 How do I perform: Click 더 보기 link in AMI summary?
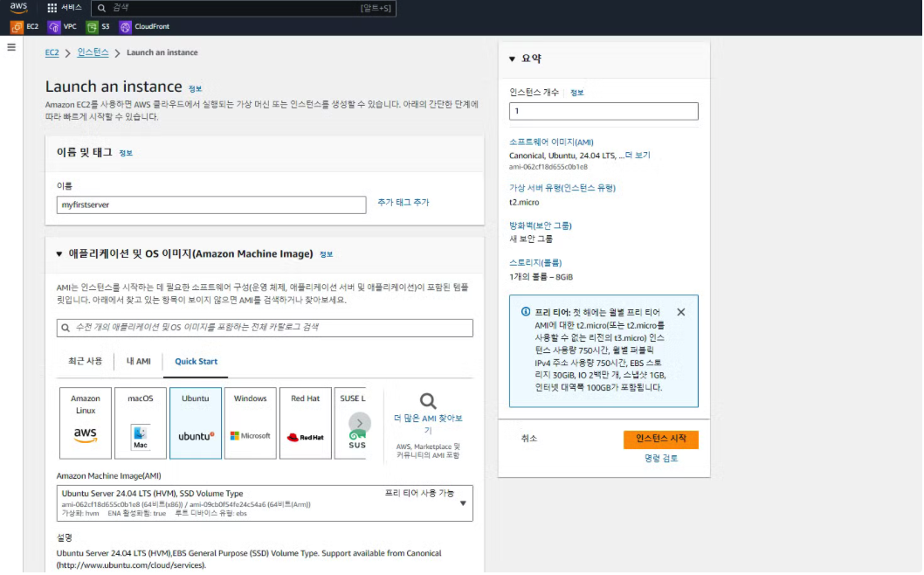point(637,155)
